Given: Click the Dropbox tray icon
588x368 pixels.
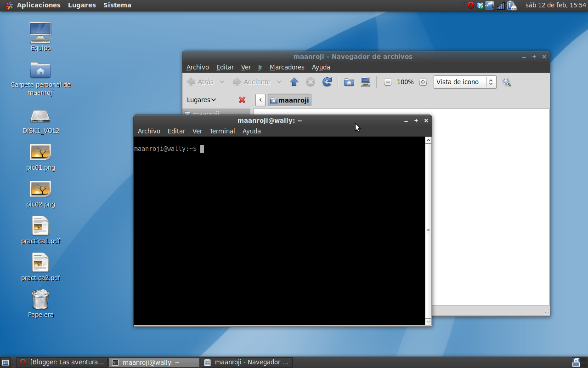Looking at the screenshot, I should click(x=480, y=6).
